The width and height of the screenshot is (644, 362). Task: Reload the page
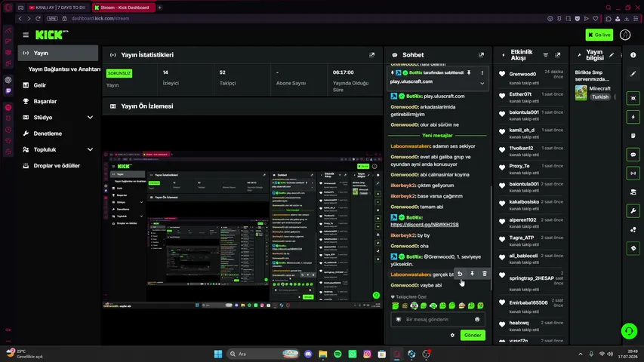click(39, 18)
